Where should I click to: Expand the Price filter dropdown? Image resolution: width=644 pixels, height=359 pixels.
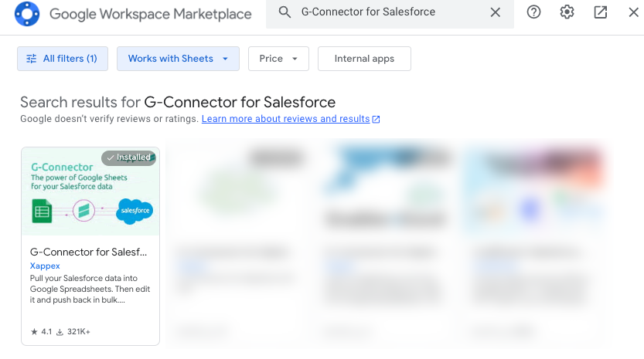tap(278, 59)
